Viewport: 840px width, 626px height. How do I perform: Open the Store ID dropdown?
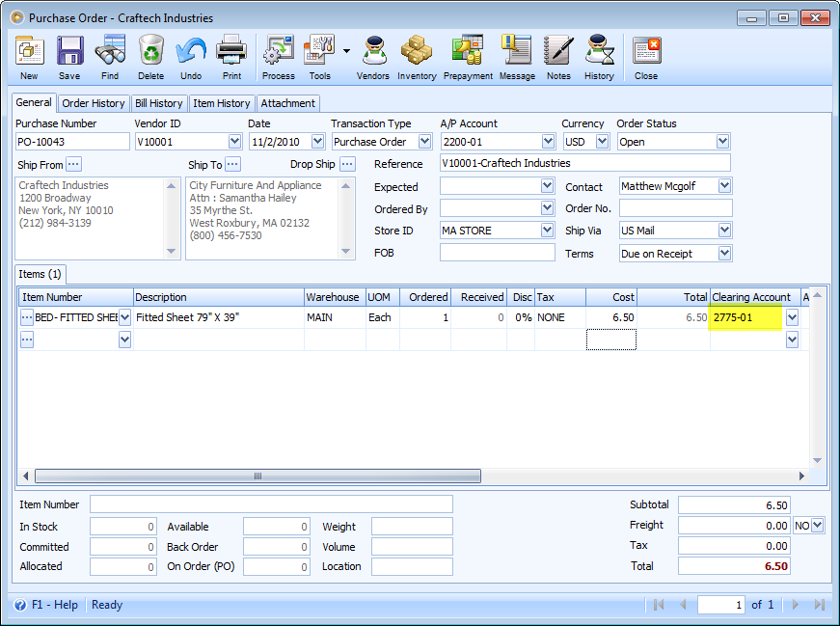[547, 231]
